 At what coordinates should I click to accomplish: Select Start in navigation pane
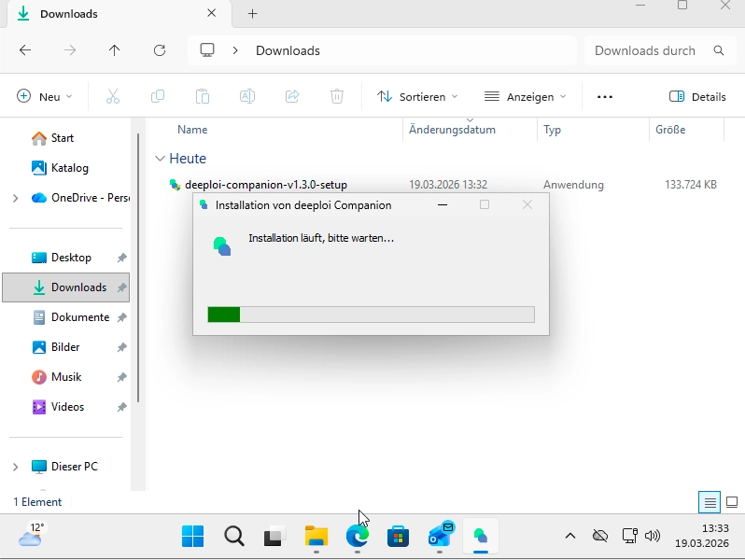(62, 138)
